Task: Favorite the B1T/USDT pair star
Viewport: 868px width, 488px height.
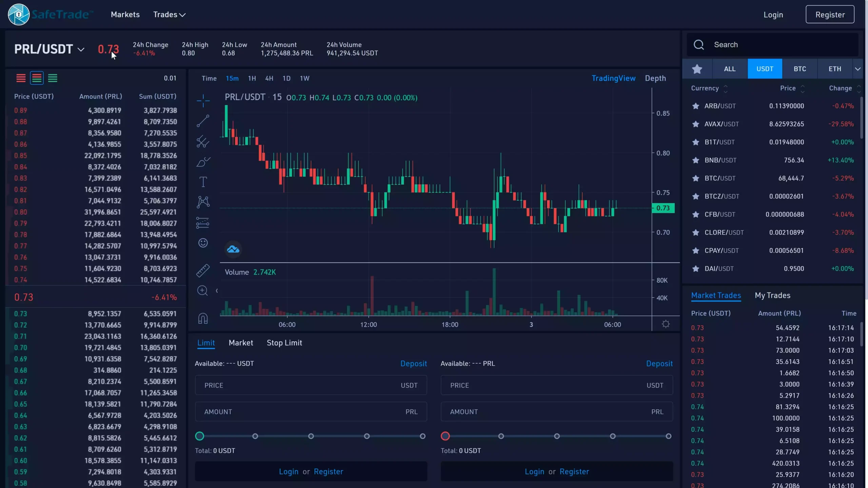Action: 696,142
